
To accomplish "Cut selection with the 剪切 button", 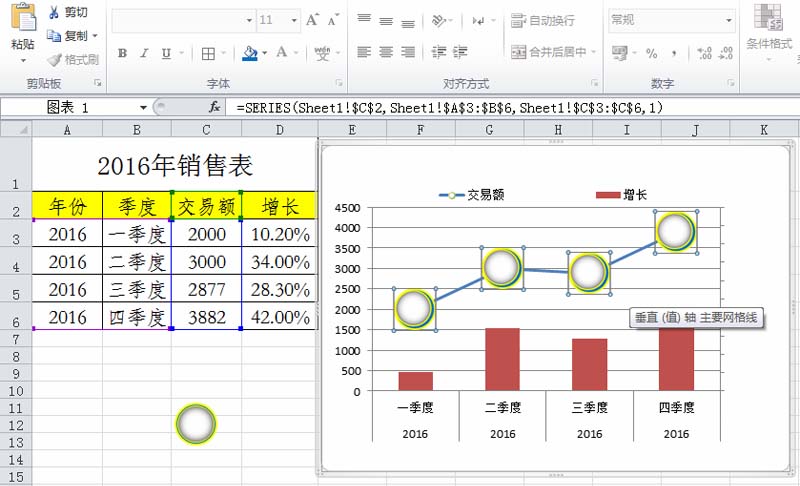I will coord(68,12).
